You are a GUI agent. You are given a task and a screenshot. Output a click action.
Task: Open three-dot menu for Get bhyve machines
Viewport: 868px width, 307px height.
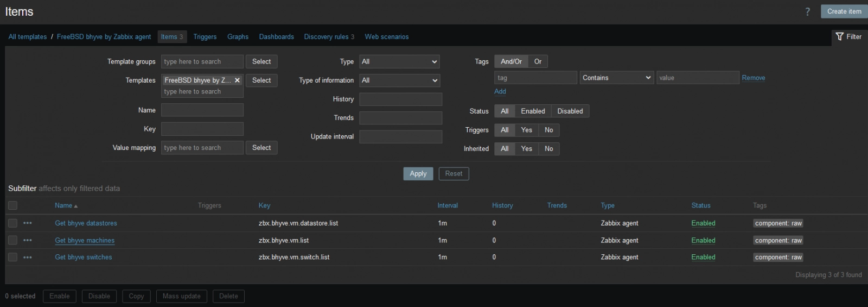coord(28,240)
